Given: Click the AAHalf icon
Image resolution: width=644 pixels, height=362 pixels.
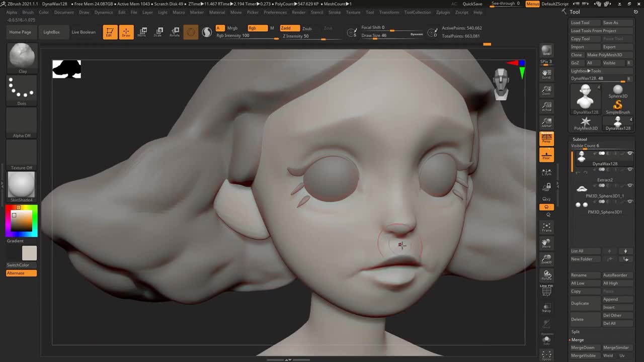Looking at the screenshot, I should [x=546, y=123].
